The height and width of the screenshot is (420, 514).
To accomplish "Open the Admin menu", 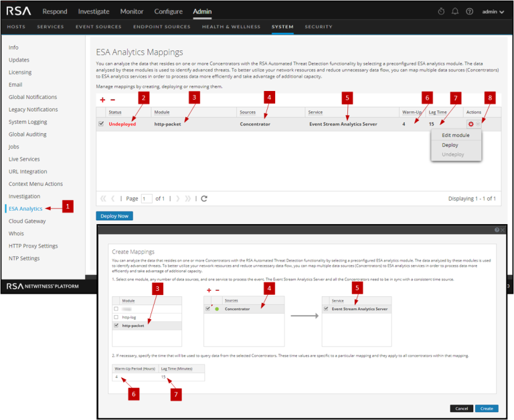I will tap(202, 11).
